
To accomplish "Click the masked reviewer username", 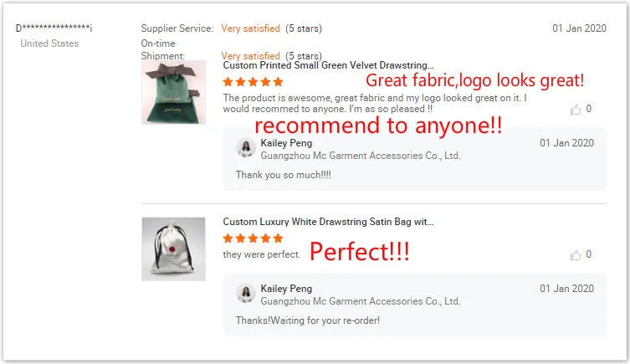I will 54,28.
